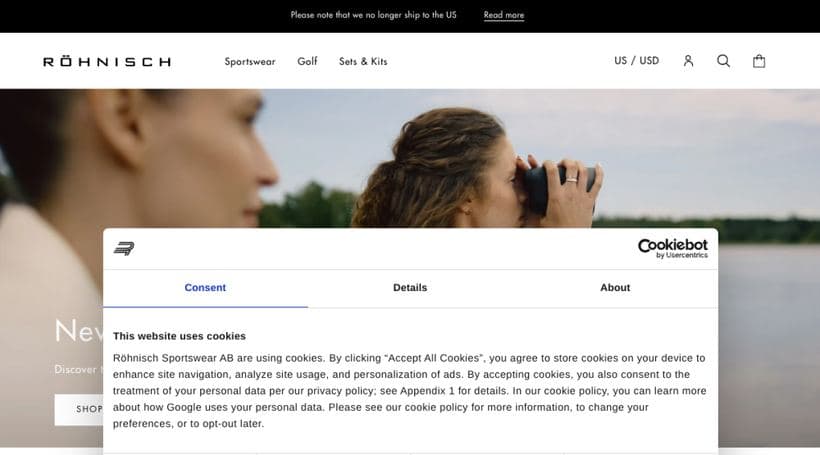This screenshot has width=820, height=455.
Task: Click the shipping notice text in top banner
Action: click(x=373, y=15)
